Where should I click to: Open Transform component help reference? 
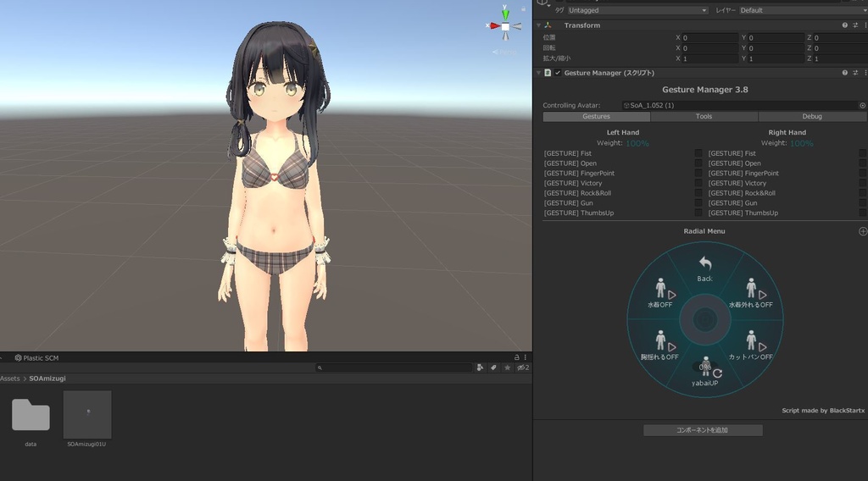tap(845, 25)
